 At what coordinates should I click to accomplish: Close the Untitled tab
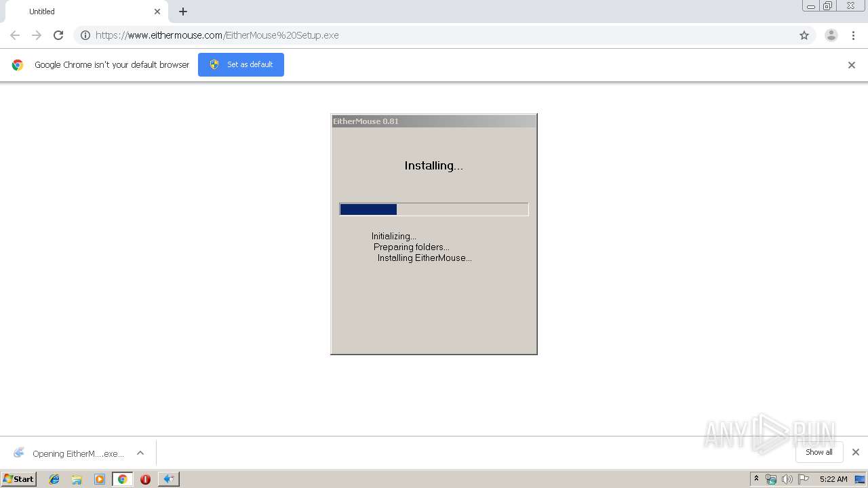157,12
